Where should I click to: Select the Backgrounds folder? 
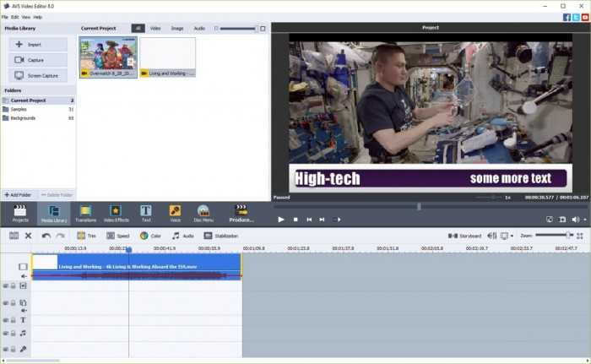38,118
